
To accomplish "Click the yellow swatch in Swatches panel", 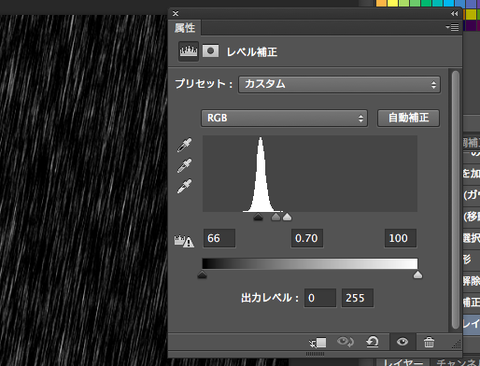I will (393, 3).
